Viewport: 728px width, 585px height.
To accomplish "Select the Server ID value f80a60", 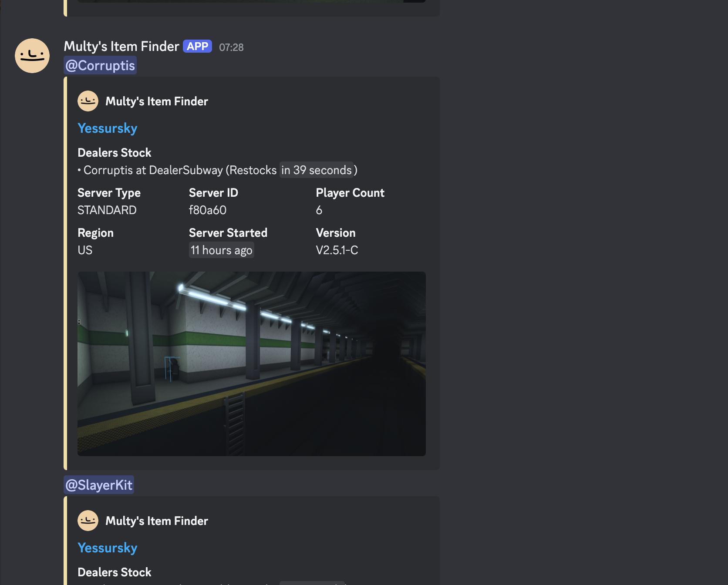I will pos(208,210).
